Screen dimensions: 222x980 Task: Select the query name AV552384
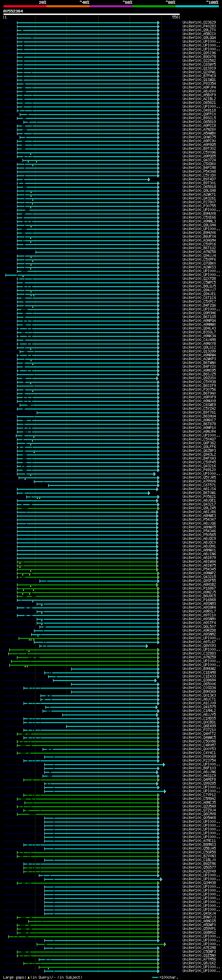(13, 11)
